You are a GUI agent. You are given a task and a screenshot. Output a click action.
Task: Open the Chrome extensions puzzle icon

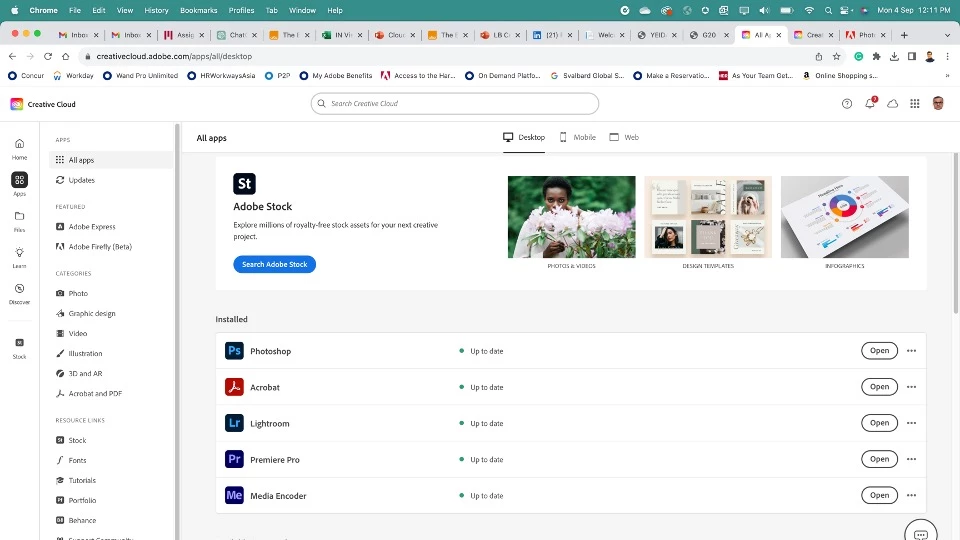point(876,56)
